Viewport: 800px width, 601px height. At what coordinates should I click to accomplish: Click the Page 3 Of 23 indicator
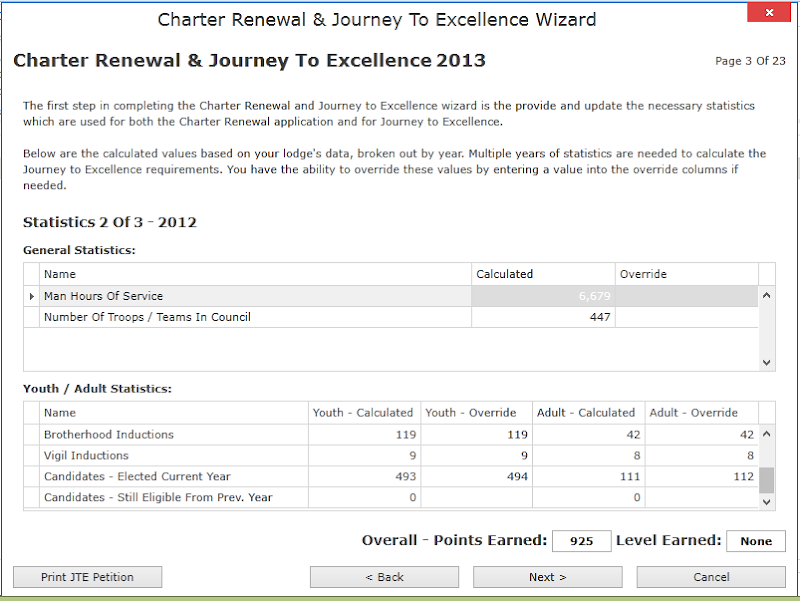[750, 61]
